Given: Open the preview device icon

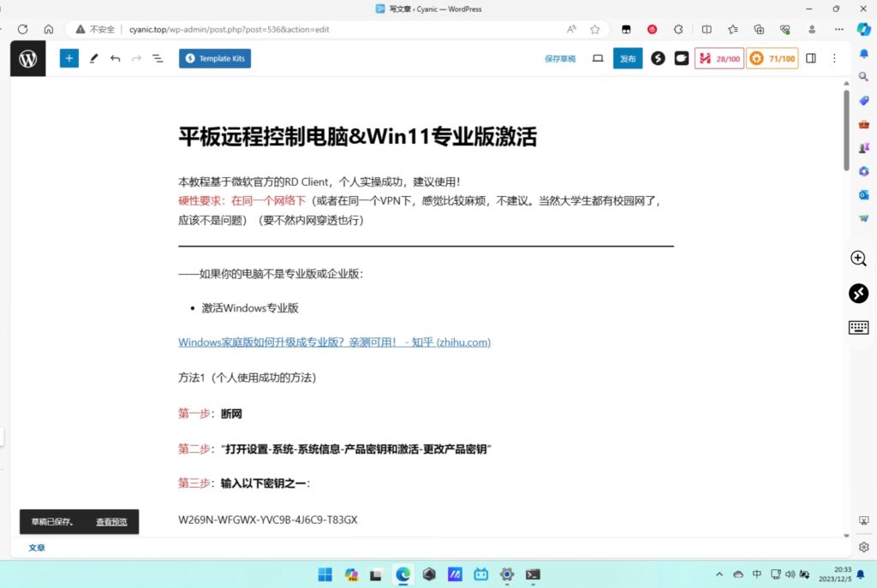Looking at the screenshot, I should click(598, 59).
